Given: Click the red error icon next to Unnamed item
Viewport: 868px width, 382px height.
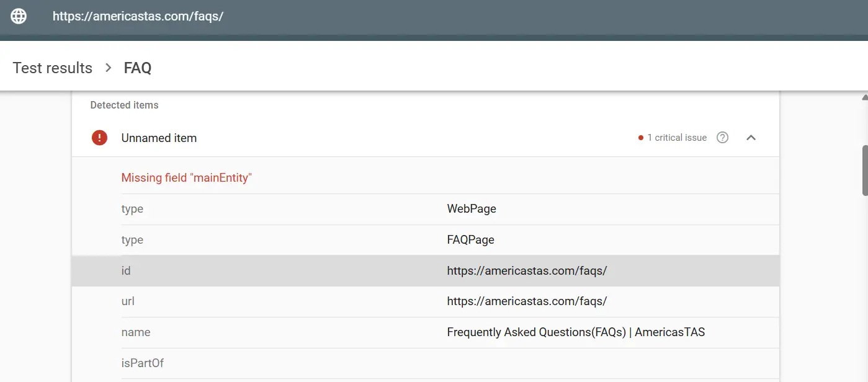Looking at the screenshot, I should click(x=99, y=138).
